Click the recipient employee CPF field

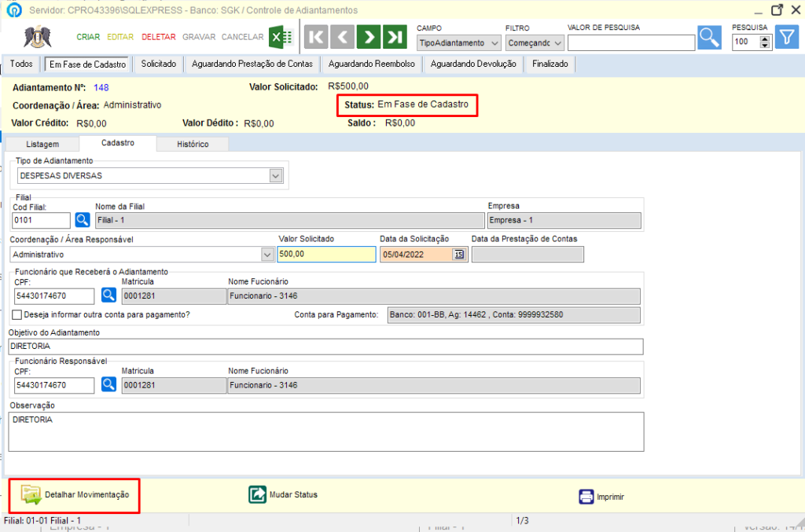[x=54, y=296]
